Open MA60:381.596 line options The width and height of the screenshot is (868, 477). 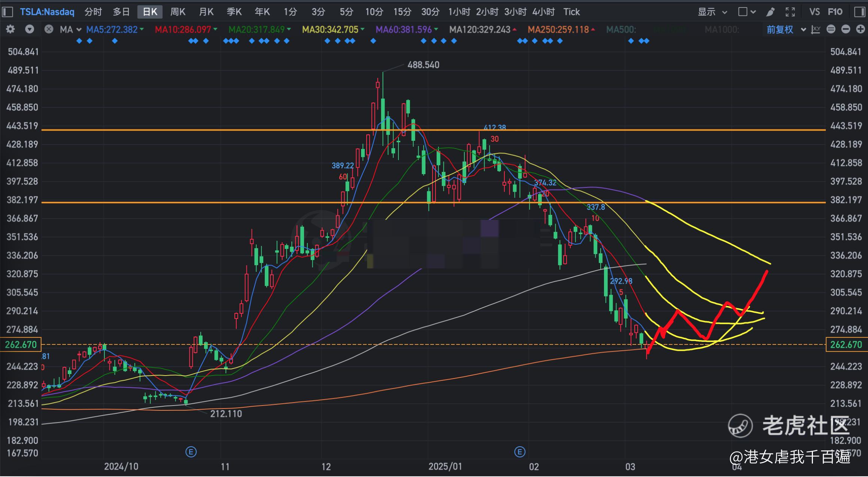coord(407,29)
